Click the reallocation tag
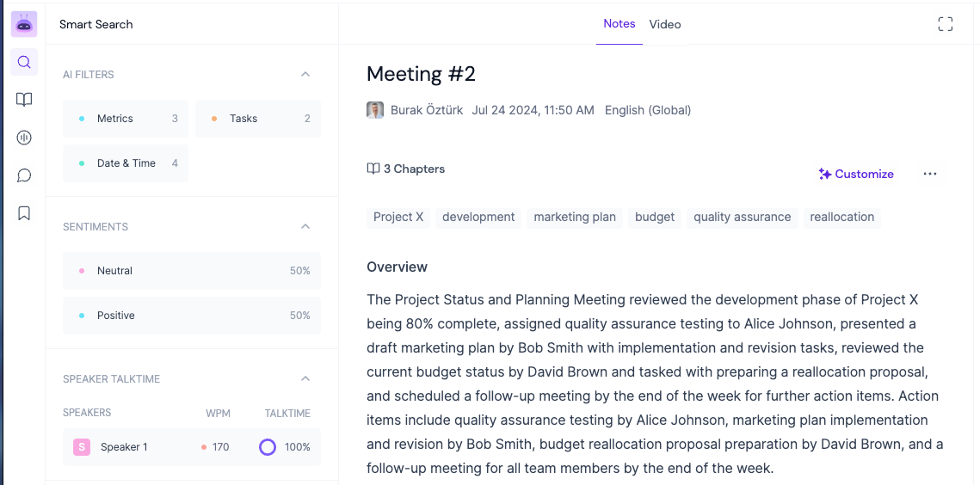This screenshot has width=980, height=485. (841, 218)
